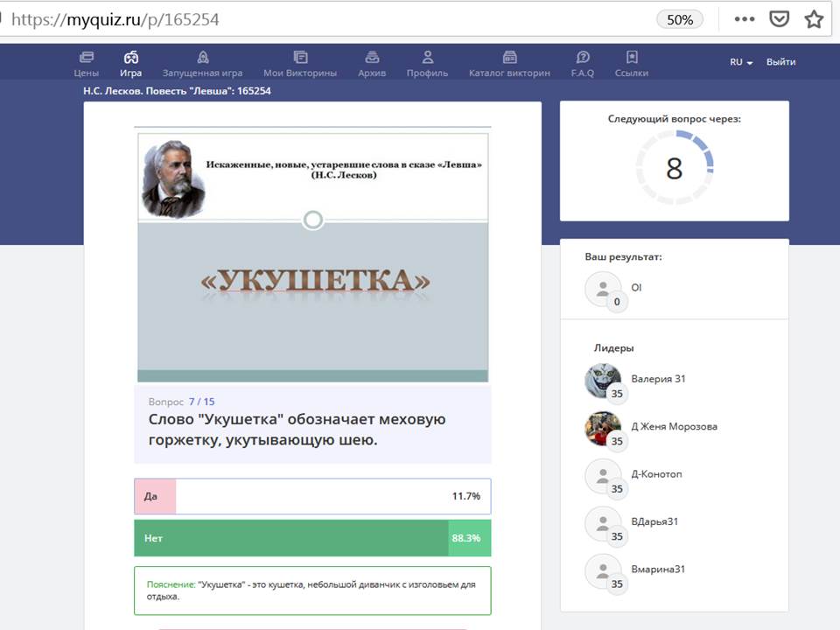Open the Игра gamepad icon
The width and height of the screenshot is (840, 630).
130,58
